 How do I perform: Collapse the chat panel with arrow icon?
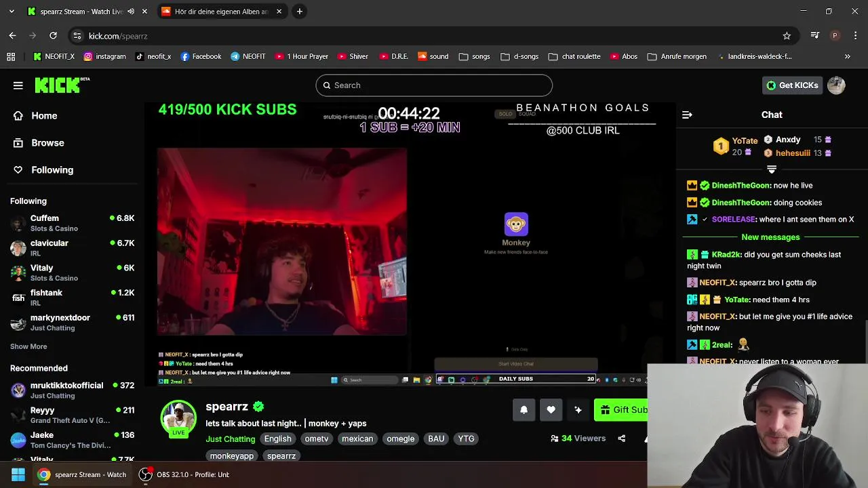(x=687, y=115)
